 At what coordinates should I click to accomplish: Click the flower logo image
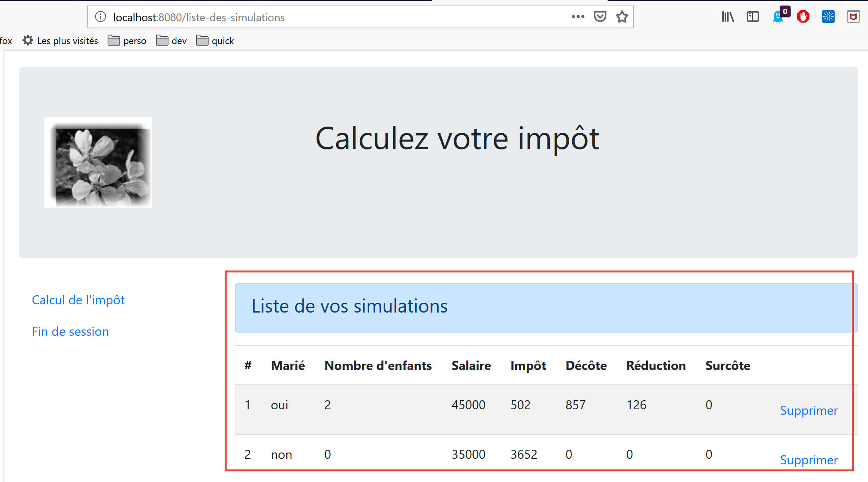click(x=98, y=162)
